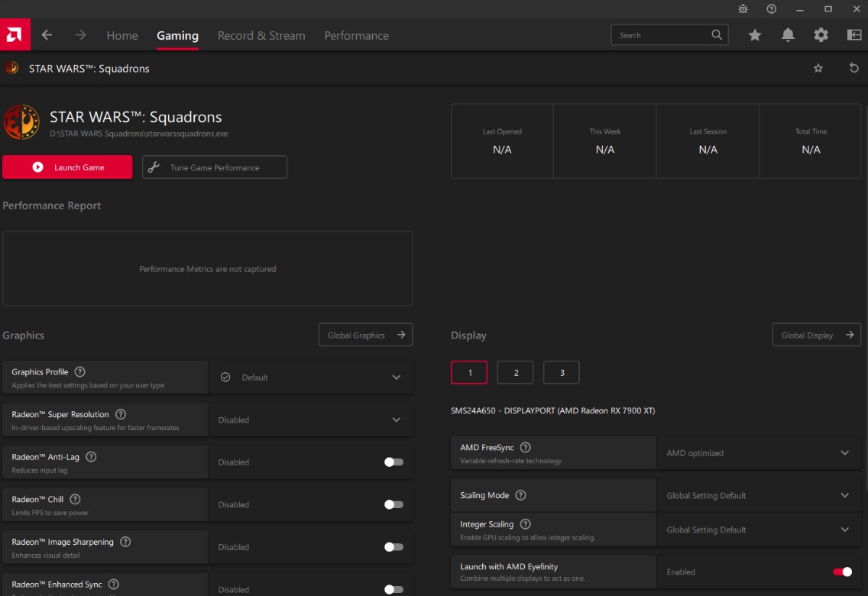
Task: Show help for Radeon Anti-Lag
Action: 92,456
